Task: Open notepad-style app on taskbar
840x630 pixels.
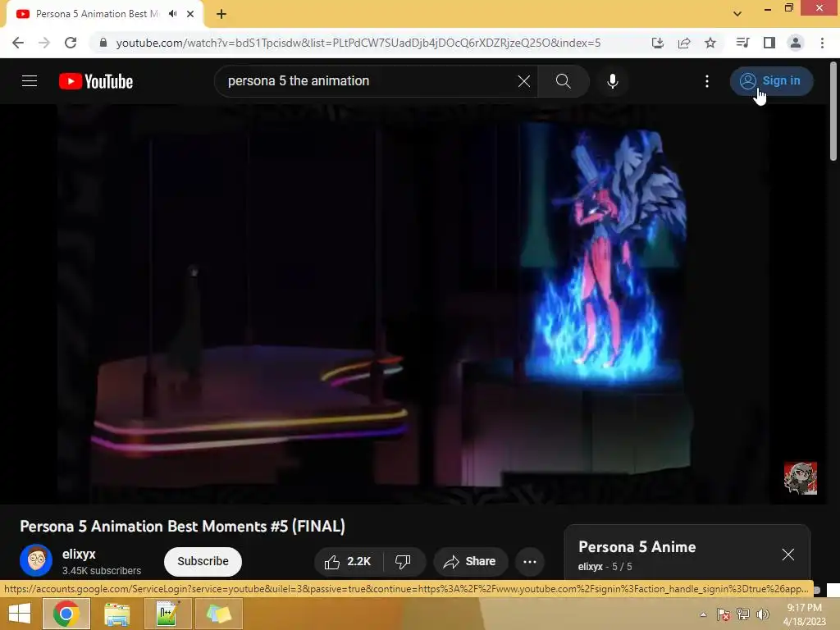Action: coord(167,614)
